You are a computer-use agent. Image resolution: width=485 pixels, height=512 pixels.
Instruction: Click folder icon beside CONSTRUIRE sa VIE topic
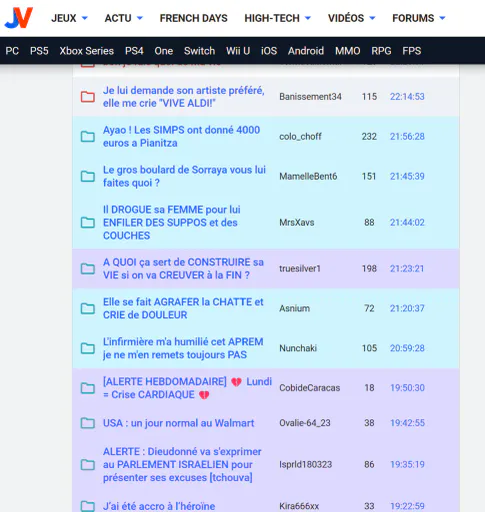pos(88,269)
